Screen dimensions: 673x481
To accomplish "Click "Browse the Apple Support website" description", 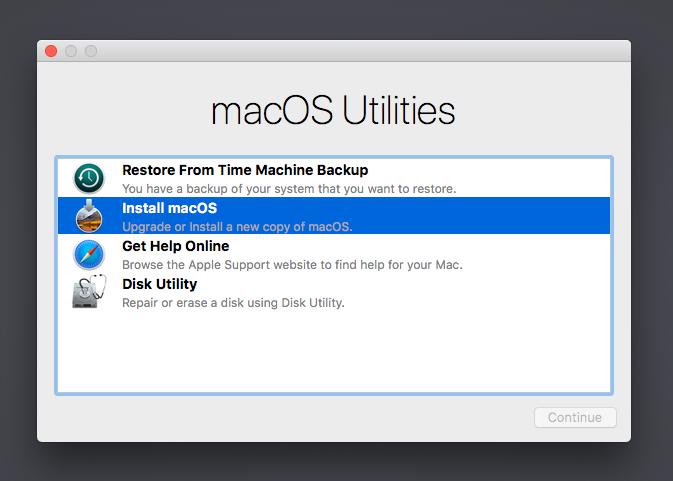I will pyautogui.click(x=292, y=265).
